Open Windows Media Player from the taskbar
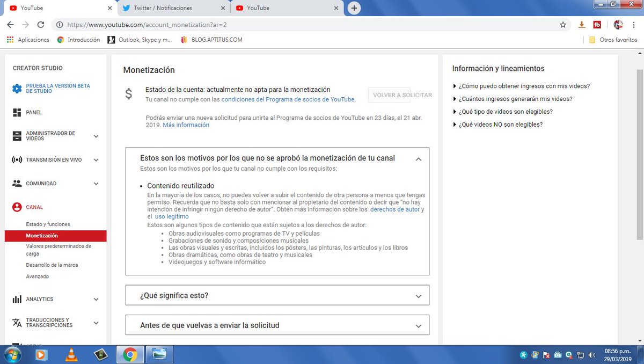The image size is (644, 364). (41, 355)
